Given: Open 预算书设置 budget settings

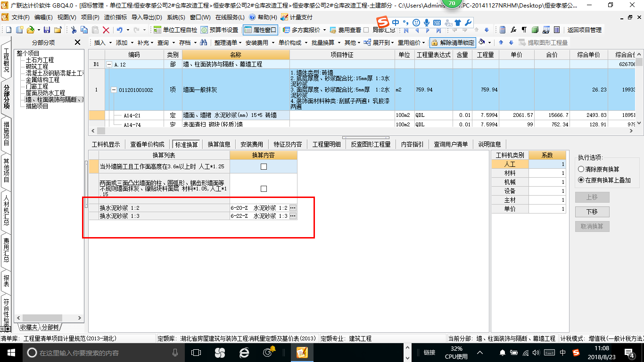Looking at the screenshot, I should [219, 30].
